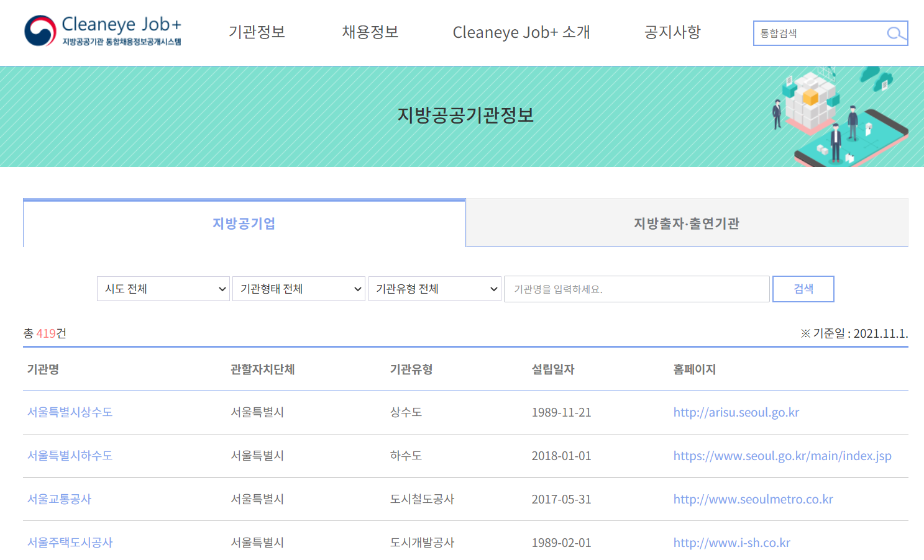Screen dimensions: 924x560
Task: Click the 기관유형 column header
Action: click(x=411, y=369)
